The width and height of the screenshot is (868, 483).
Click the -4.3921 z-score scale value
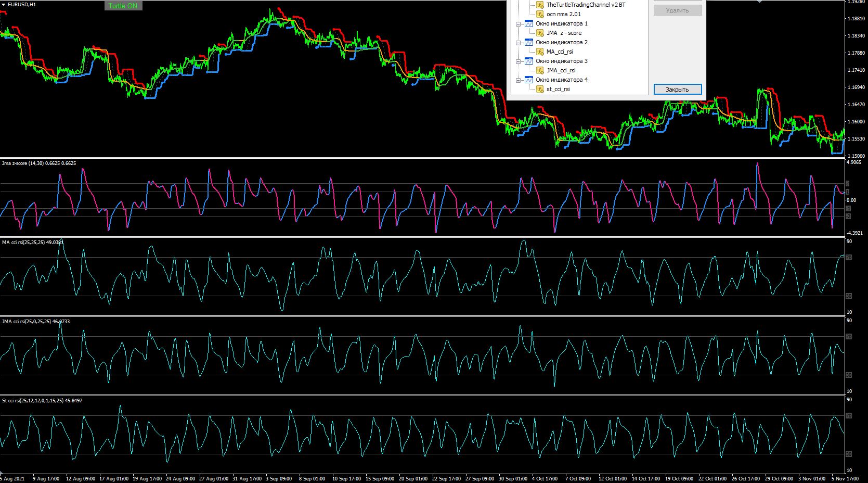(x=855, y=233)
